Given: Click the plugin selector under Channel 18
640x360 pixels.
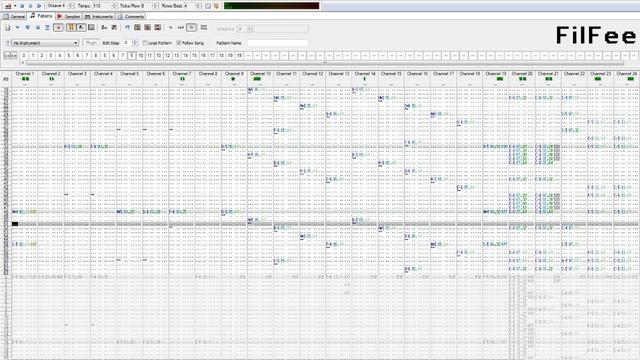Looking at the screenshot, I should pos(469,84).
